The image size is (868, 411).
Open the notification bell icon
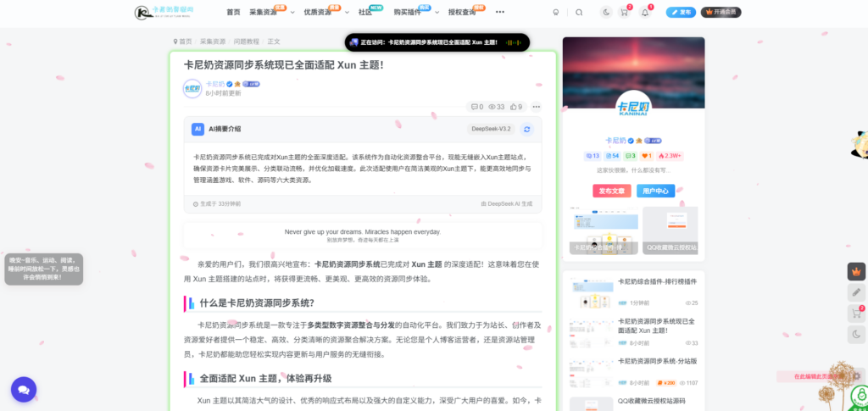(645, 12)
